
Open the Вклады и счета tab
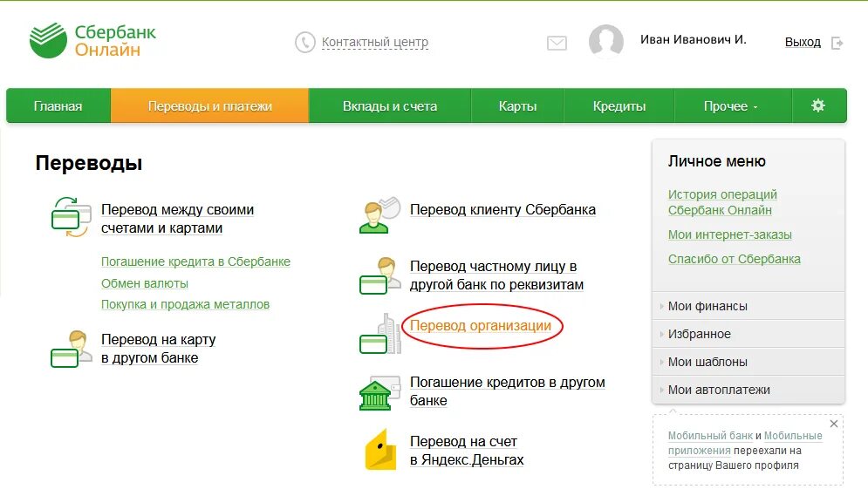click(390, 105)
